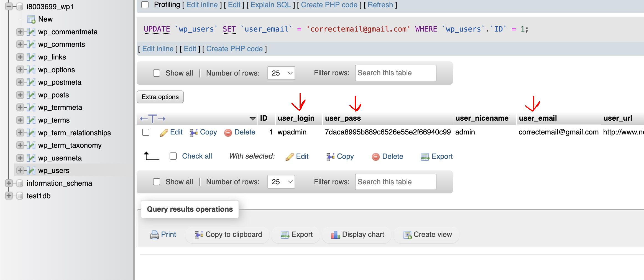Click the red Delete icon for wpadmin row

point(228,133)
